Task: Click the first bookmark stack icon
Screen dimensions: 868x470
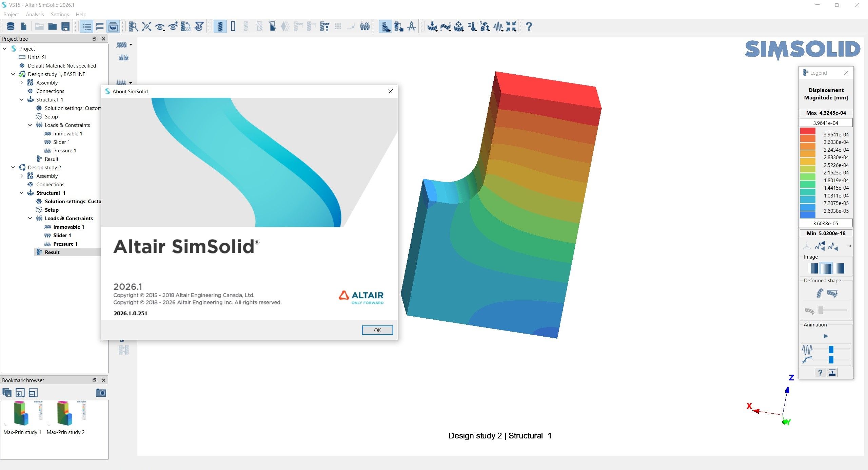Action: coord(7,393)
